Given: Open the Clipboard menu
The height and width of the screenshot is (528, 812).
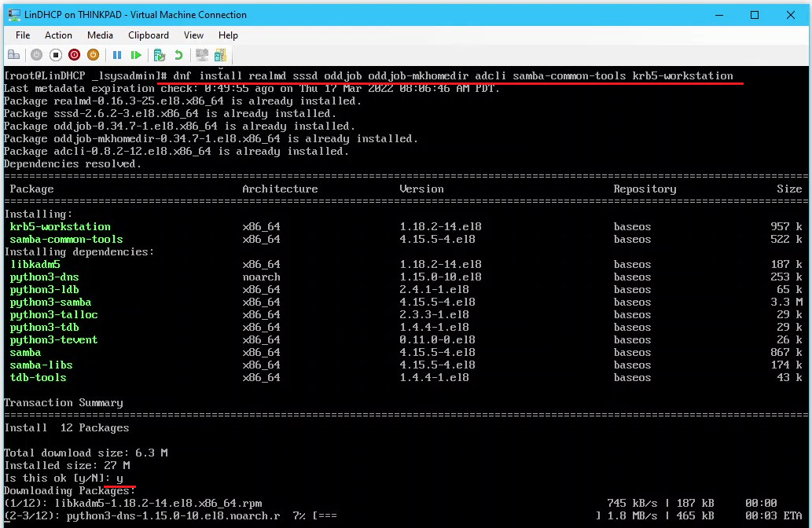Looking at the screenshot, I should point(149,35).
